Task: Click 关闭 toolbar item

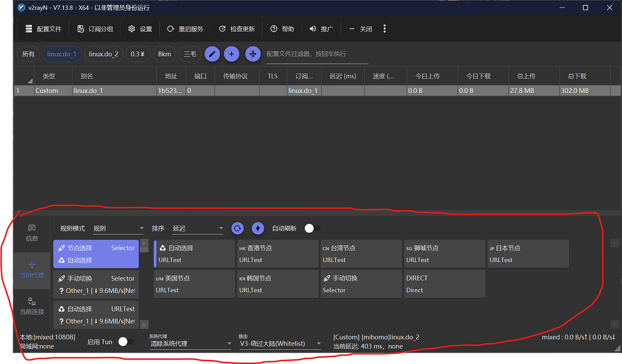Action: tap(361, 29)
